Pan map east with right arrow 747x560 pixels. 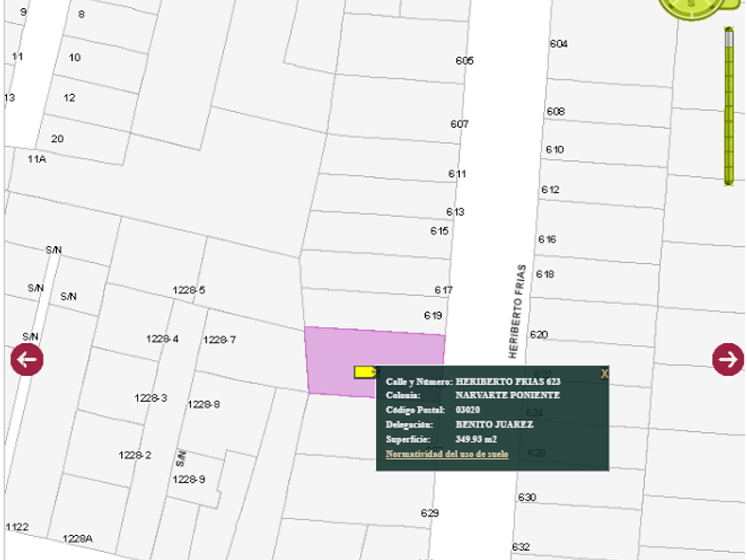(727, 358)
